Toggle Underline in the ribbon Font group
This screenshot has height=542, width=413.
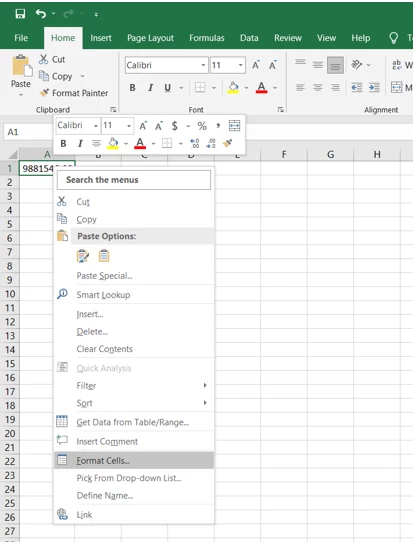point(168,88)
